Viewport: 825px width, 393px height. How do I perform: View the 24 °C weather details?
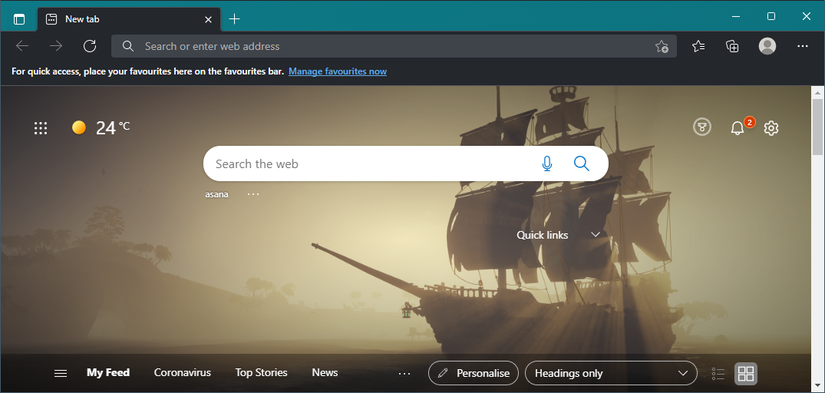click(100, 127)
